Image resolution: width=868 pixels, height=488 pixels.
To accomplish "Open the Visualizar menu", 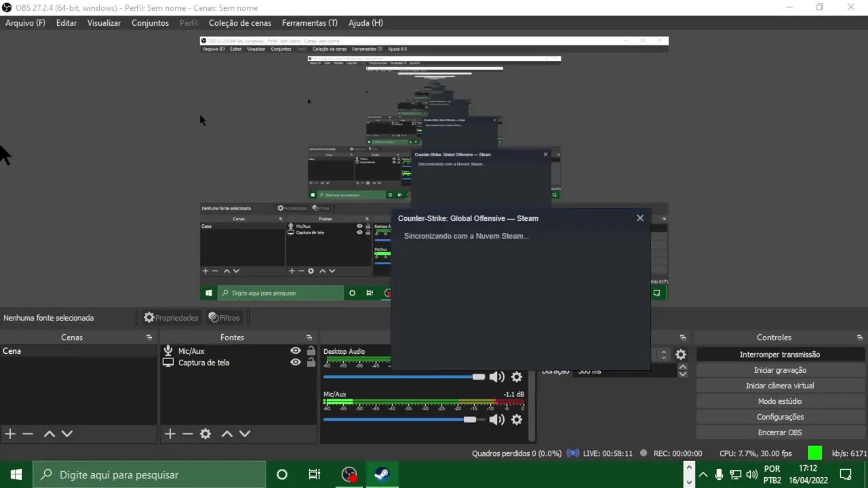I will tap(104, 23).
